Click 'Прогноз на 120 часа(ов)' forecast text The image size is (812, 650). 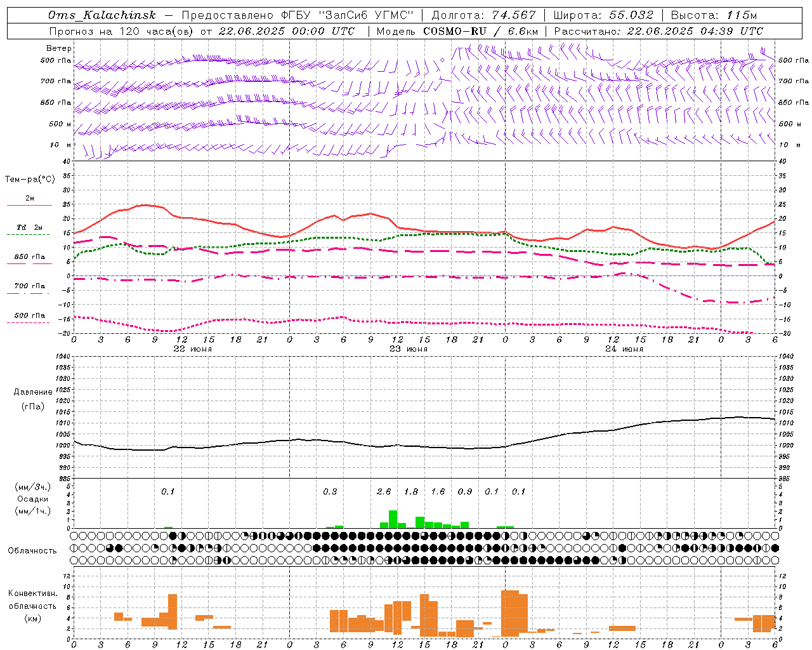(x=122, y=31)
